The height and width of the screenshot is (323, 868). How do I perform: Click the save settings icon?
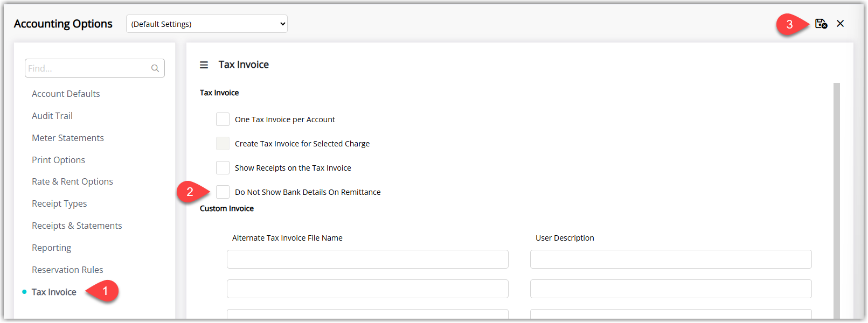821,24
